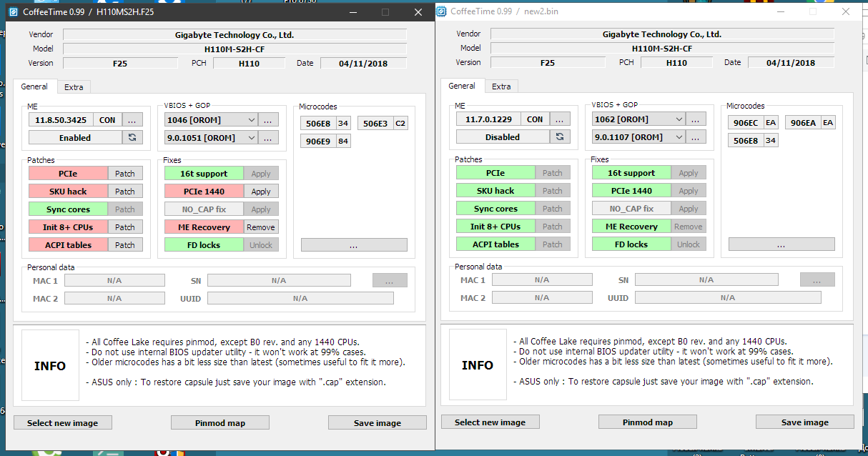This screenshot has height=456, width=868.
Task: Click browse button next to 9.0.1051 [OROM]
Action: click(268, 137)
